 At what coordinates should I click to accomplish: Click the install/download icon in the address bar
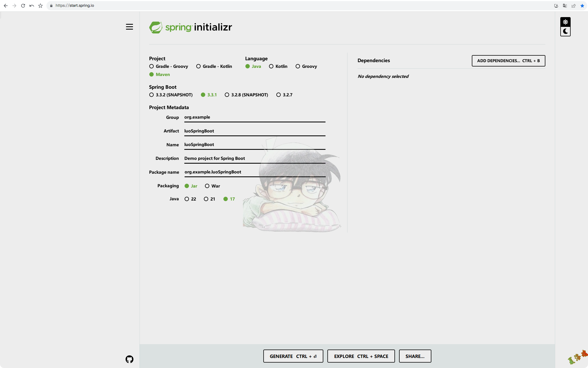(556, 6)
